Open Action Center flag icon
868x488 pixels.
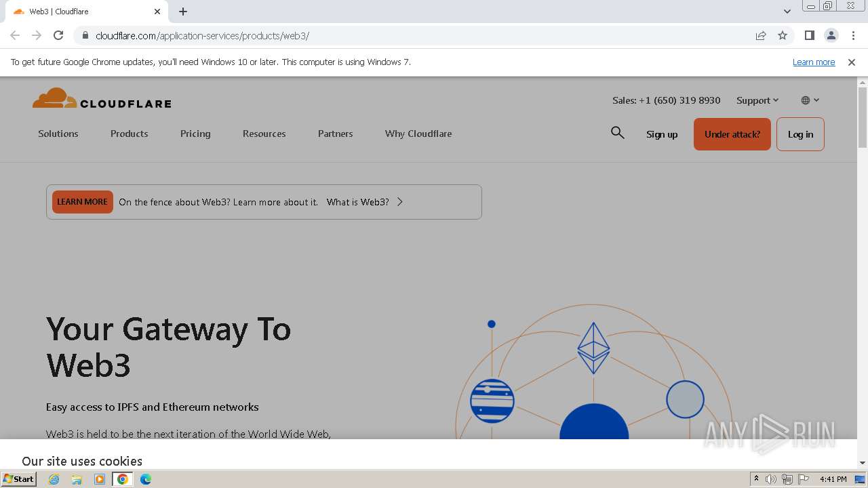(x=804, y=479)
